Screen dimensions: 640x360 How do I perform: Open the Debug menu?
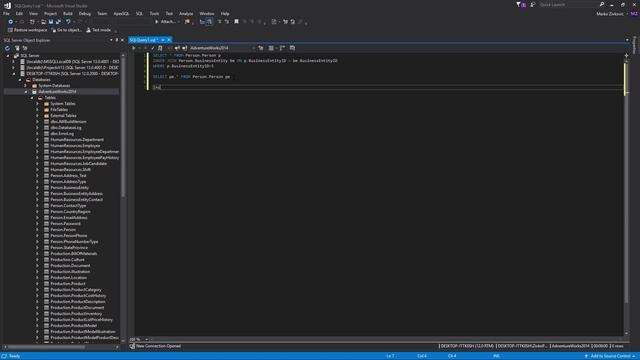pos(84,13)
